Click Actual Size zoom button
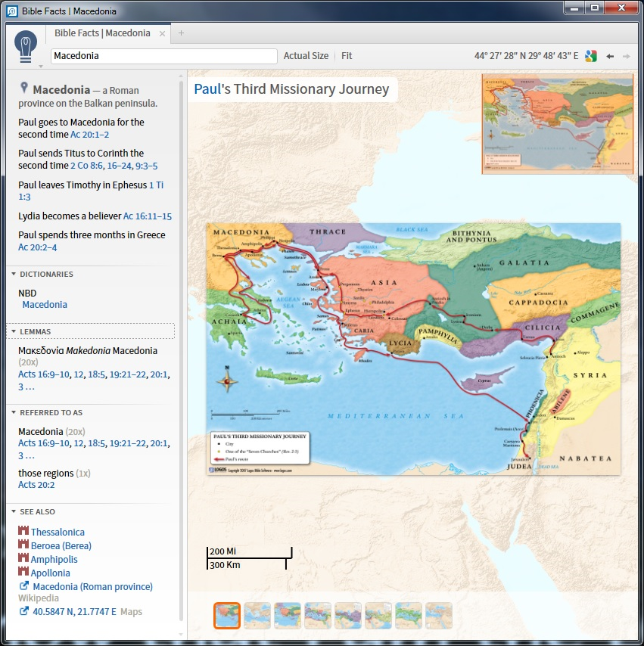The width and height of the screenshot is (644, 646). 306,56
